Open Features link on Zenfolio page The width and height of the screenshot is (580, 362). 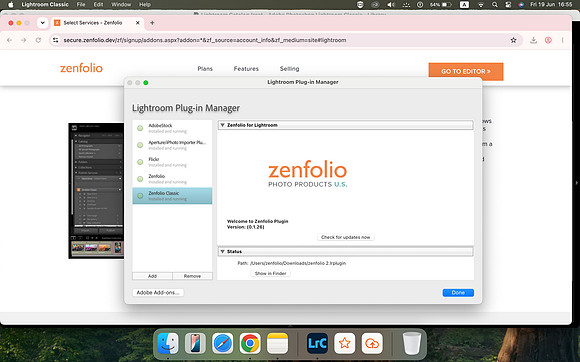(246, 69)
